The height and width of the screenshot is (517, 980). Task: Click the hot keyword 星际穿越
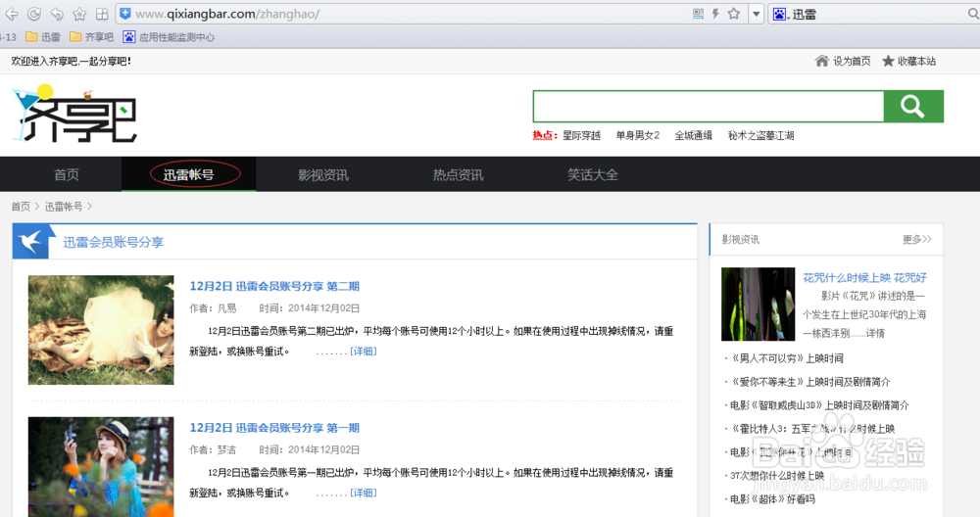[581, 135]
